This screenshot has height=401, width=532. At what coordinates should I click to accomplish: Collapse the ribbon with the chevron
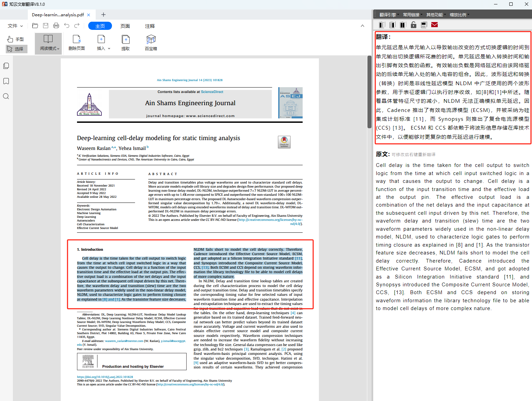(x=362, y=26)
